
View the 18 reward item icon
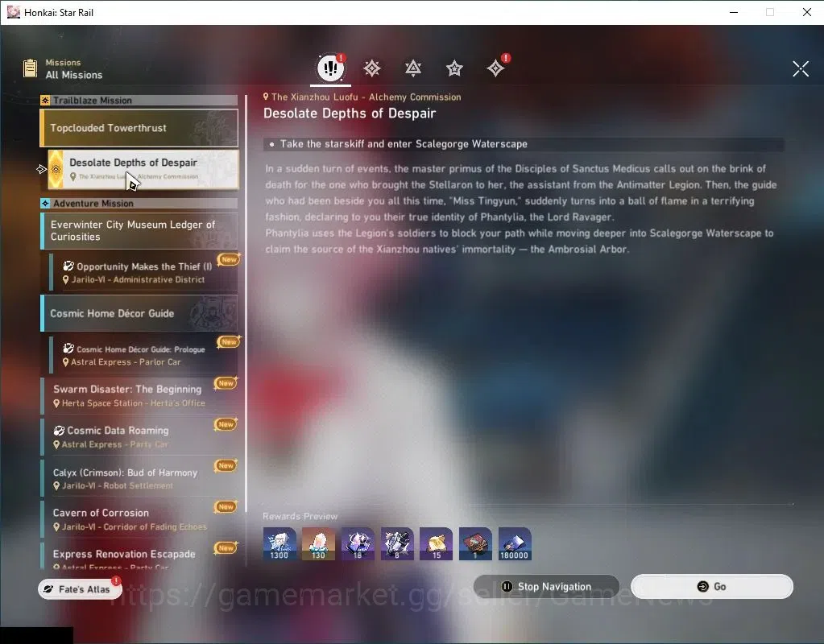tap(358, 543)
